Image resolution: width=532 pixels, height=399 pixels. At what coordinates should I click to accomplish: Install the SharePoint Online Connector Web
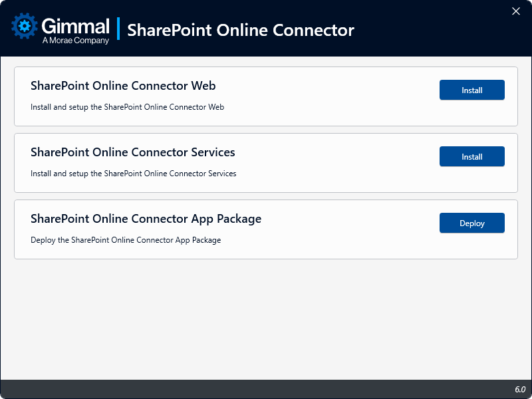click(471, 90)
